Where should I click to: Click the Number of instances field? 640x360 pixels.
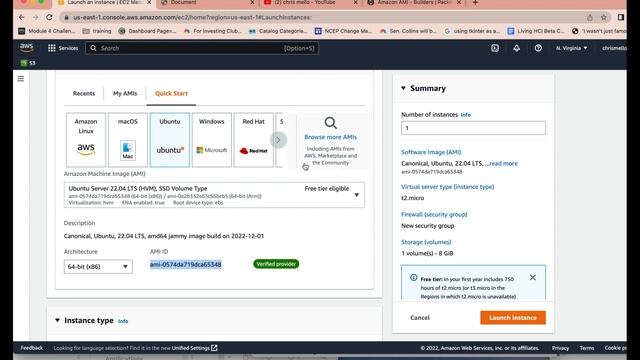[x=473, y=128]
